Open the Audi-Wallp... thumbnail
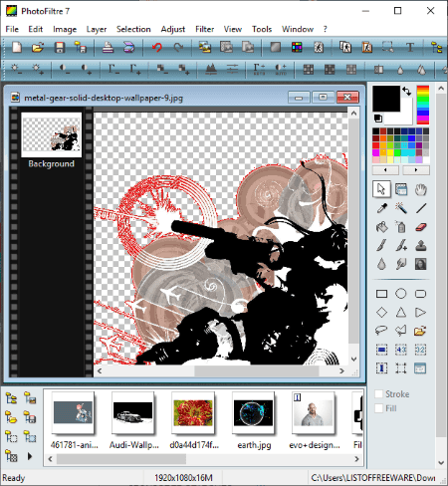The width and height of the screenshot is (448, 486). pos(133,412)
